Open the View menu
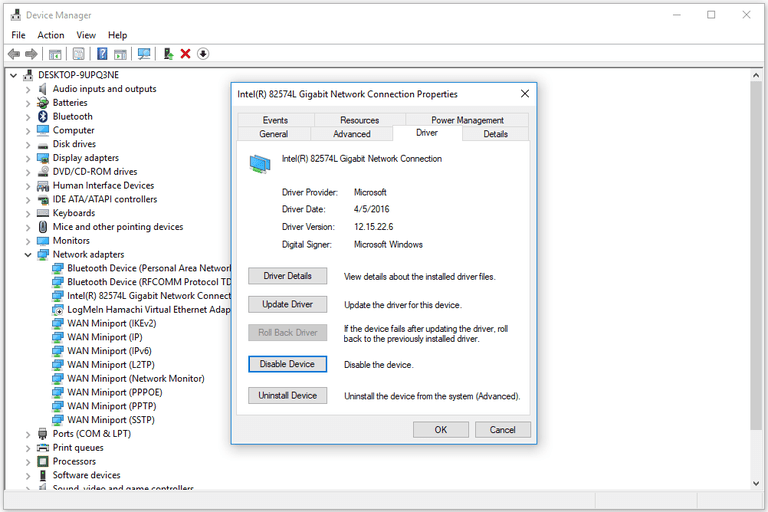The height and width of the screenshot is (512, 768). coord(86,35)
